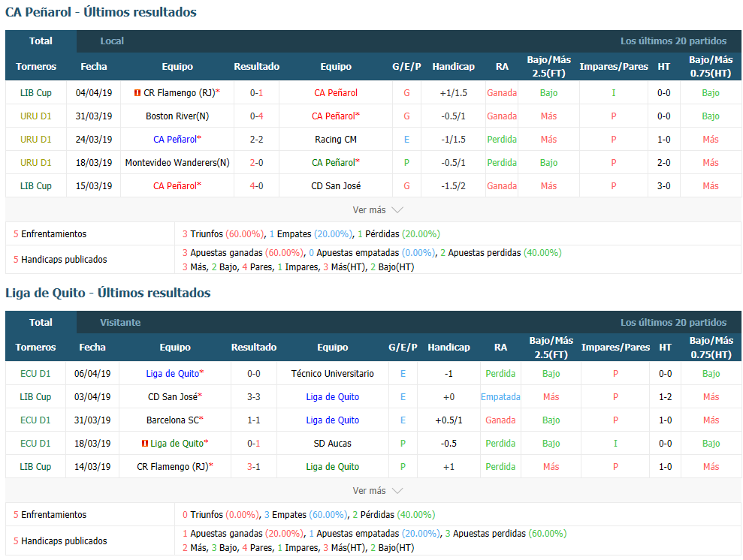The image size is (743, 560).
Task: Click the red card icon beside Liga de Quito
Action: point(145,444)
